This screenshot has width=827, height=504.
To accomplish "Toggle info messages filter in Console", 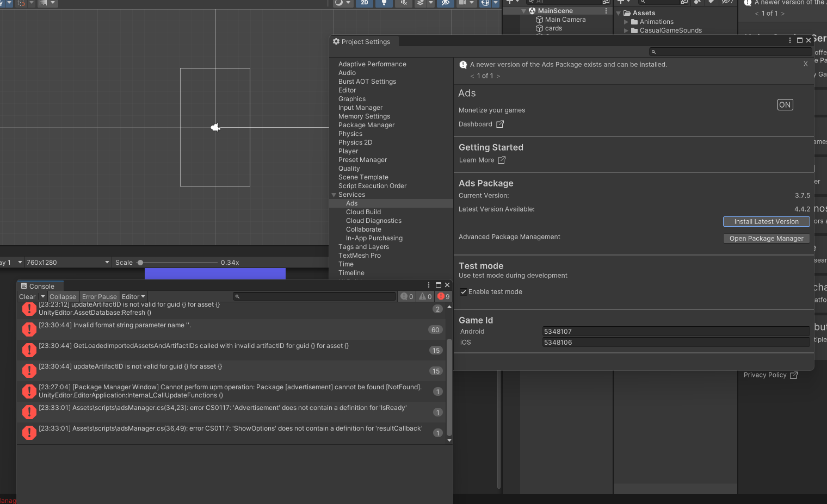I will [x=407, y=296].
